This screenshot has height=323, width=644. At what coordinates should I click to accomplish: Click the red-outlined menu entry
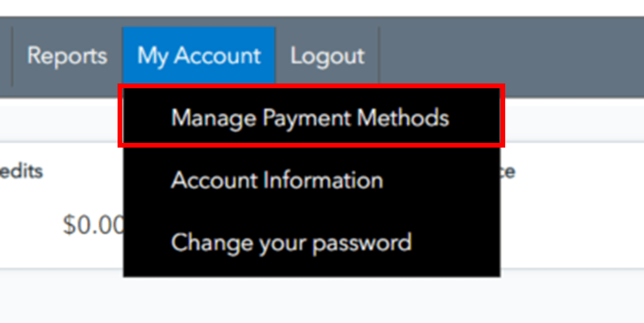[x=310, y=117]
